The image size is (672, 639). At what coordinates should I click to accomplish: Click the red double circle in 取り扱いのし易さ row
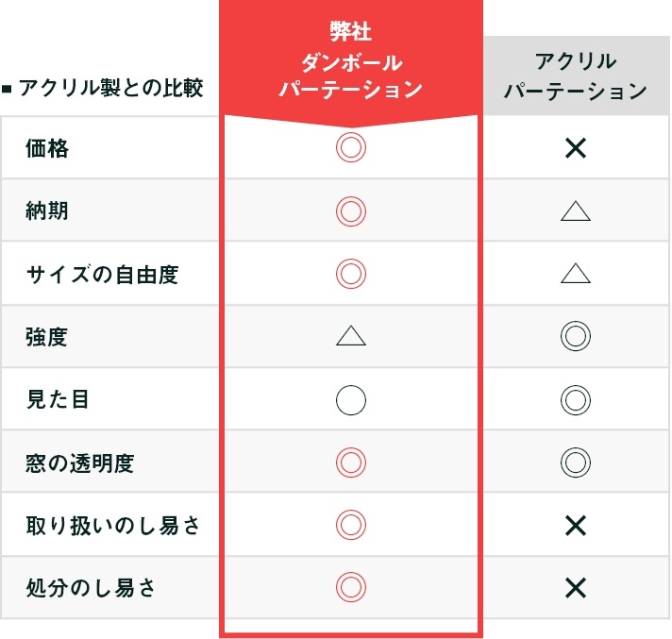350,525
